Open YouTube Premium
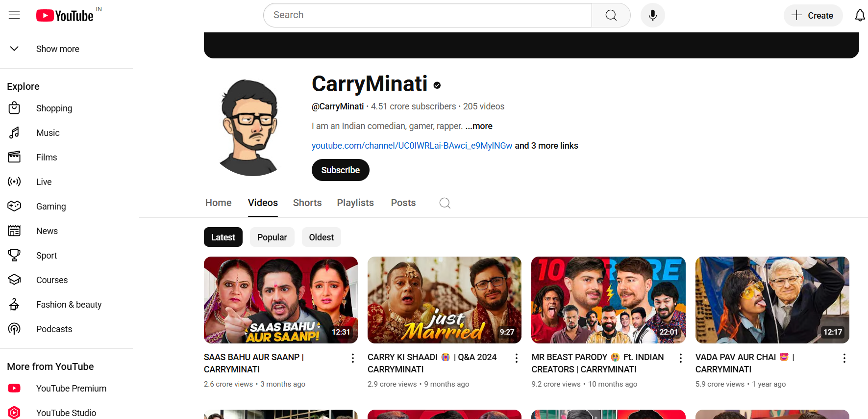The image size is (868, 419). tap(67, 388)
